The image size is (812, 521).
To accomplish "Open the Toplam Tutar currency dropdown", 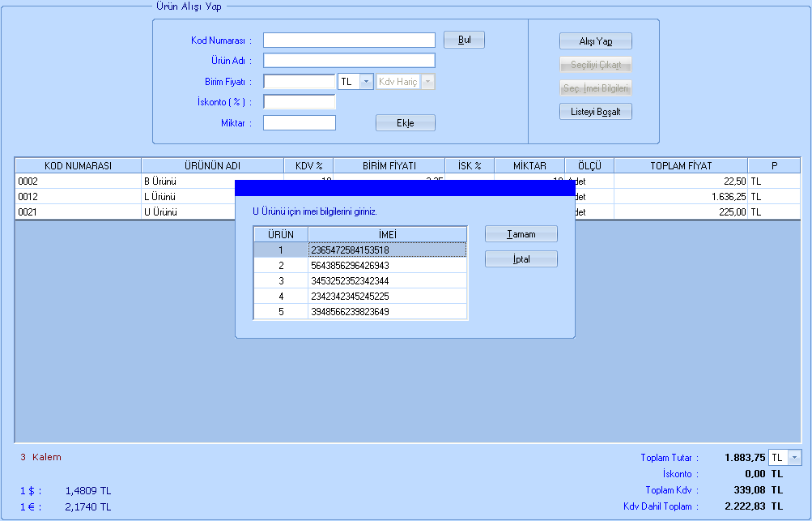I will coord(793,458).
